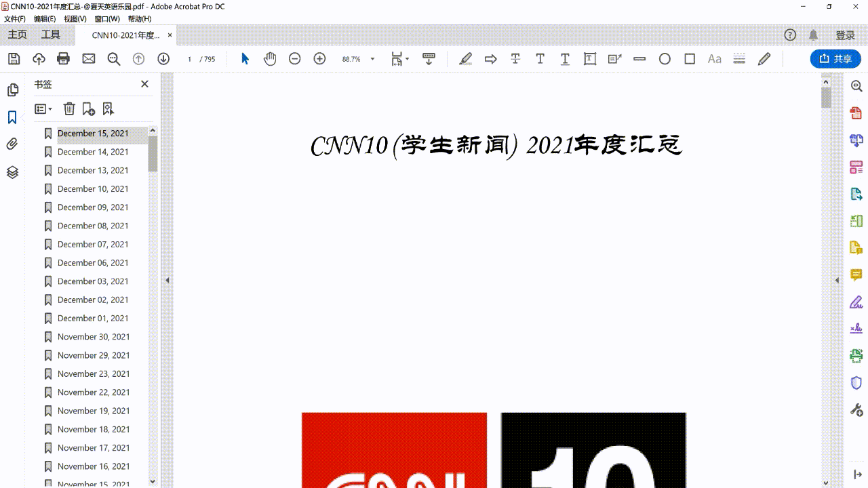Open bookmark November 30, 2021
The height and width of the screenshot is (488, 868).
[x=94, y=337]
